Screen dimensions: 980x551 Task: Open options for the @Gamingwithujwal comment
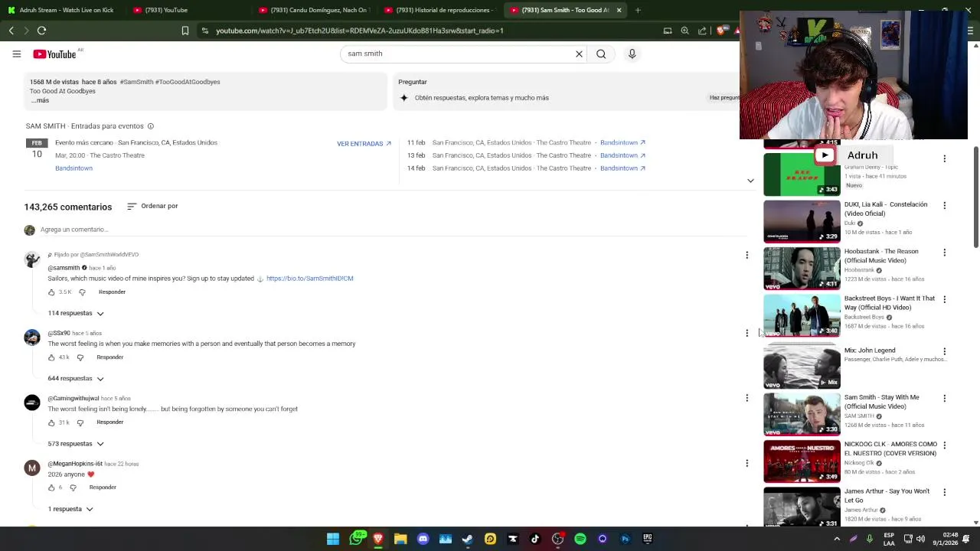[x=746, y=398]
